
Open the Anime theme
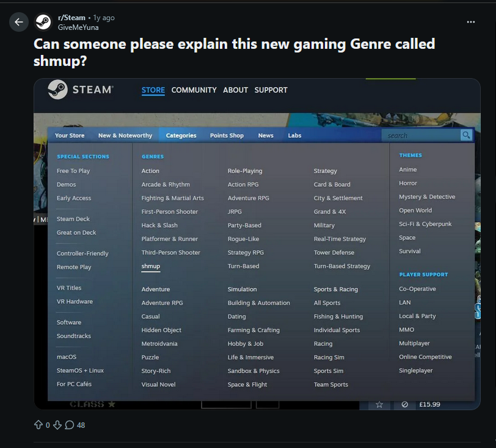(407, 170)
